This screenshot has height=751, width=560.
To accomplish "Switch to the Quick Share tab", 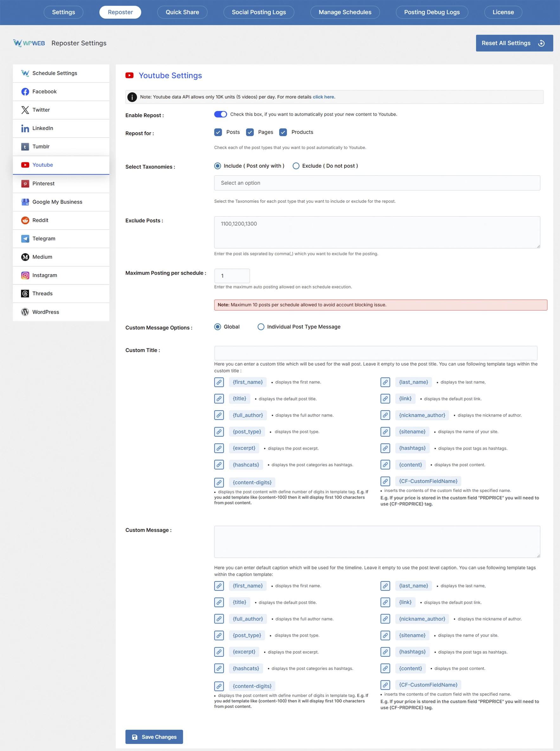I will (182, 12).
